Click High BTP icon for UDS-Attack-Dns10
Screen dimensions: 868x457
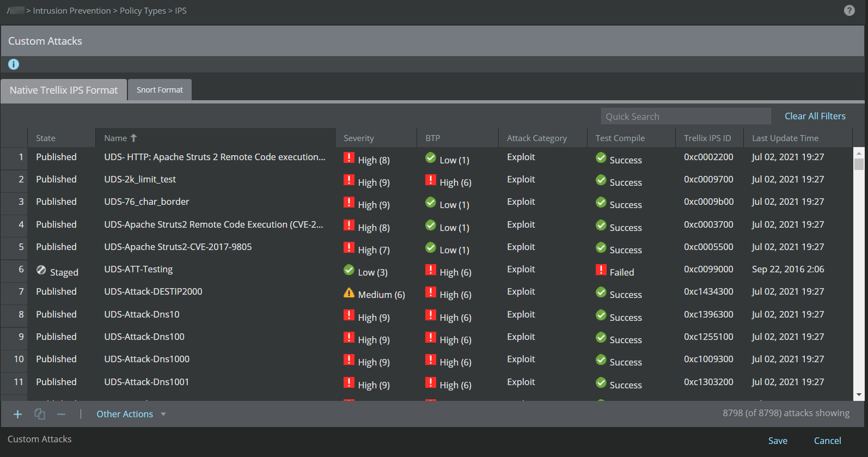point(431,315)
